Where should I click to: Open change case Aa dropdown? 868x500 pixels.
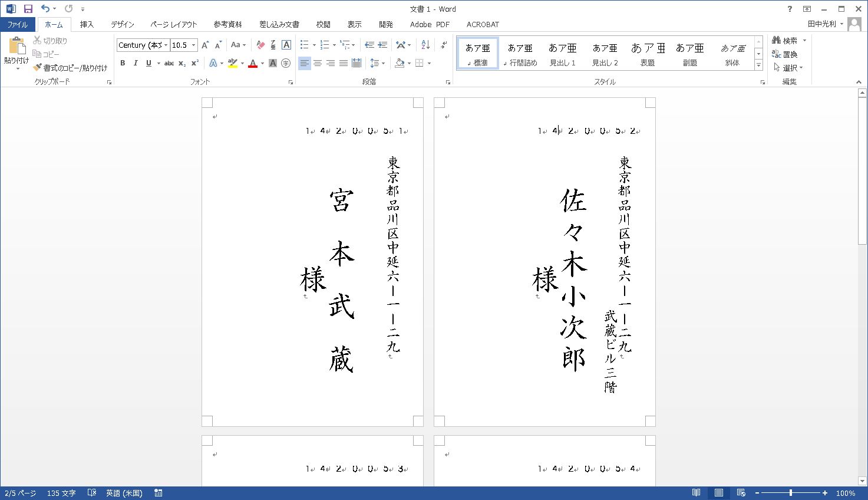click(x=238, y=45)
